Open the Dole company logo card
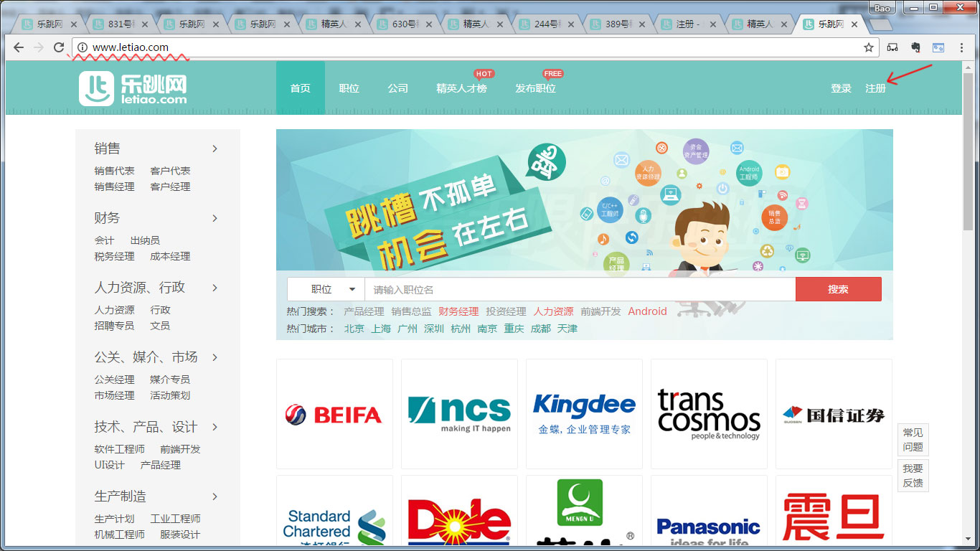980x551 pixels. click(x=459, y=510)
